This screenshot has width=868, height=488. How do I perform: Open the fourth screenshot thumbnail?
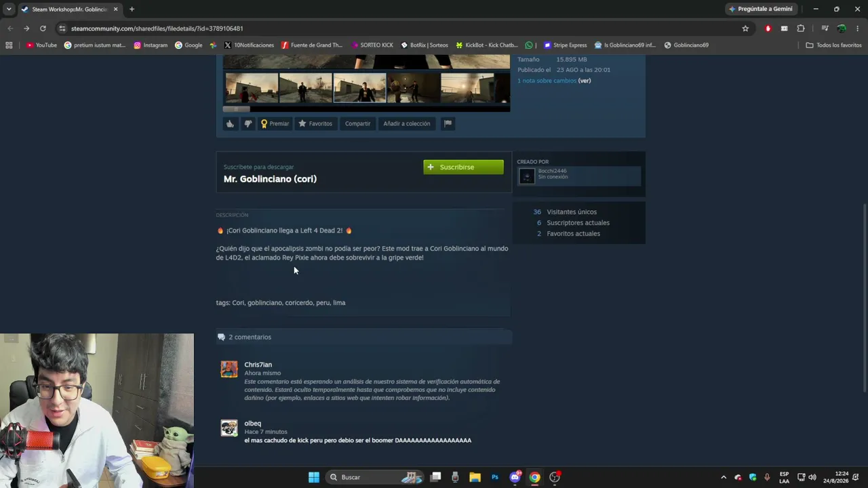tap(414, 88)
